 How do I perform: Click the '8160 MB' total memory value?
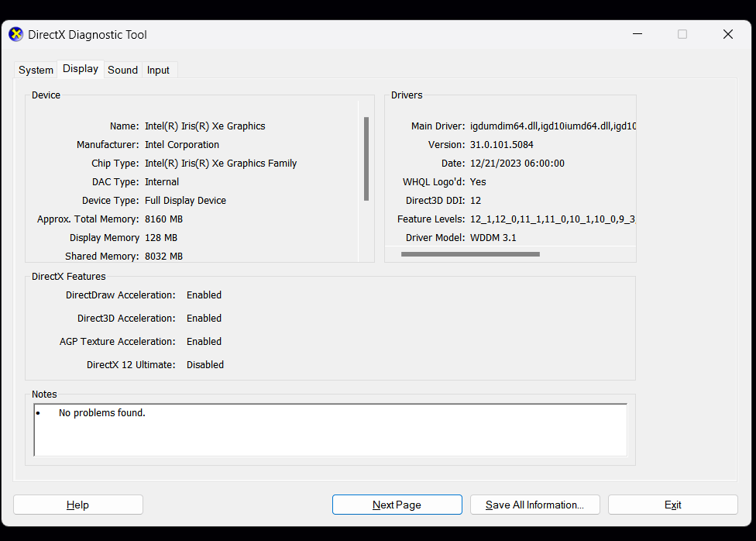pyautogui.click(x=163, y=219)
